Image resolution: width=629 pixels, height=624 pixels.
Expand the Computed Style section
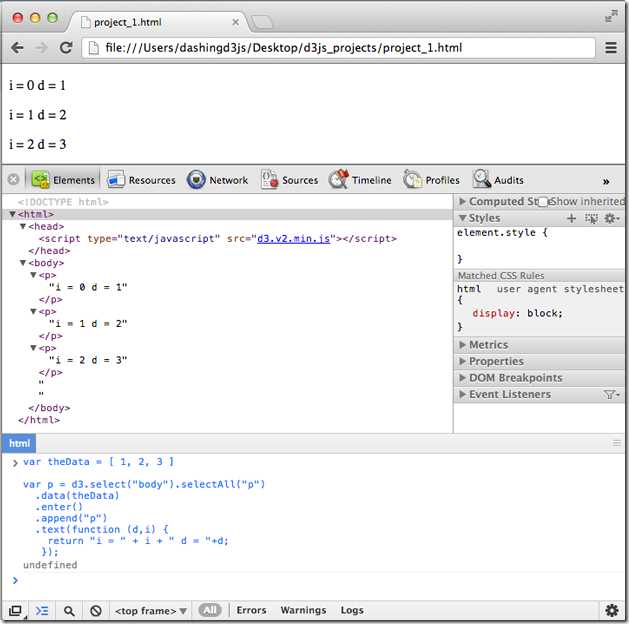pyautogui.click(x=462, y=201)
